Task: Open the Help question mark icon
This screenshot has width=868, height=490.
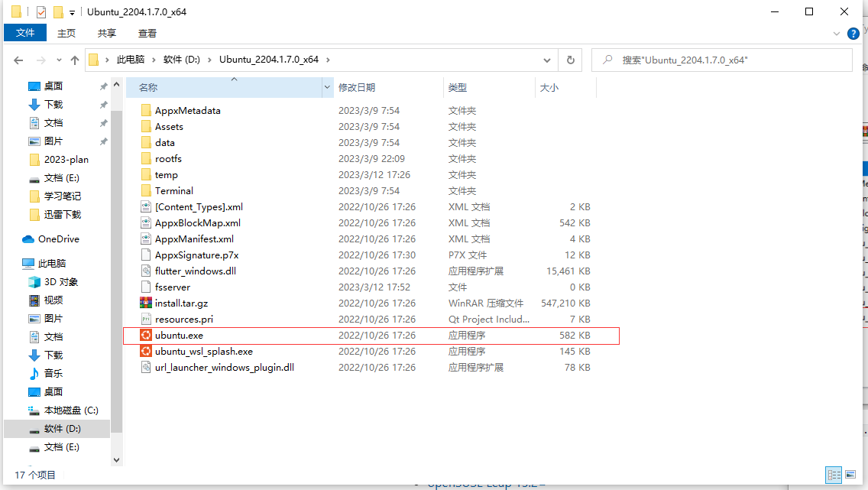Action: coord(853,34)
